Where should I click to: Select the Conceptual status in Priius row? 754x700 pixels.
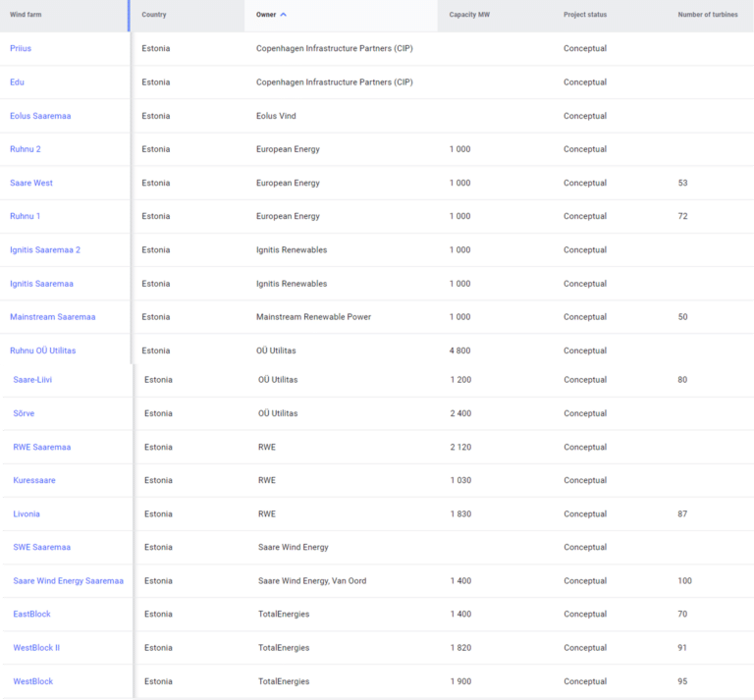click(x=585, y=48)
